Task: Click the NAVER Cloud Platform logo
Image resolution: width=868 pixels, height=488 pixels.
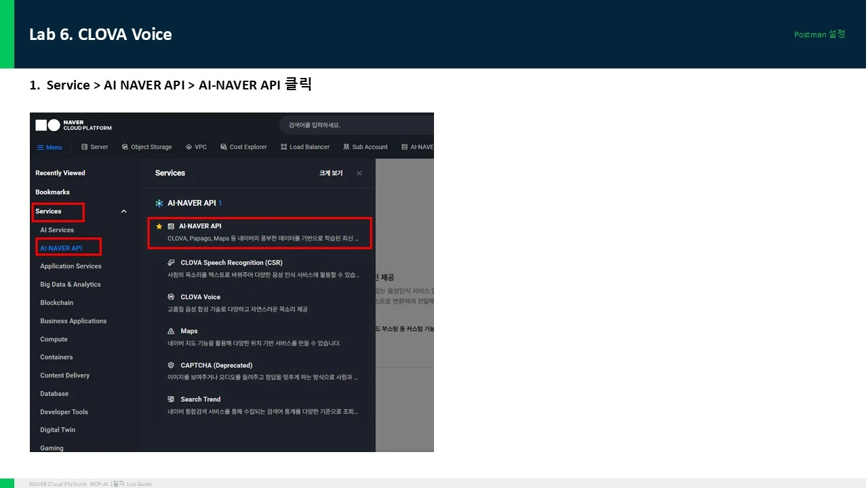Action: click(x=73, y=125)
